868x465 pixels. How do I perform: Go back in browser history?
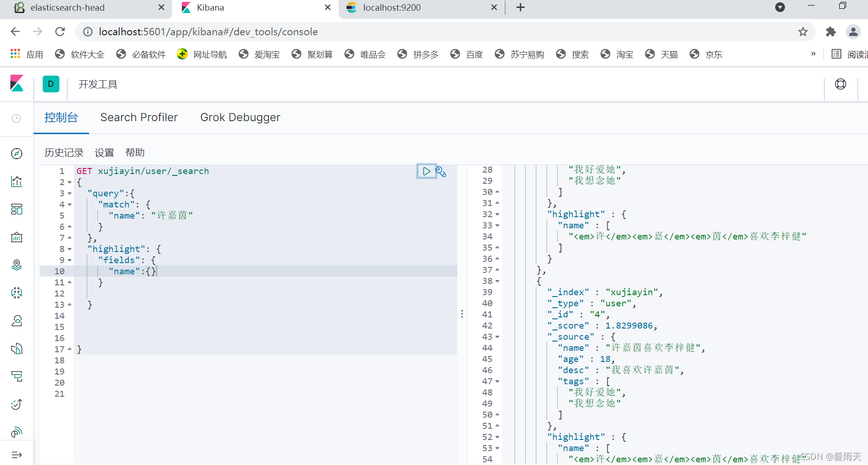tap(15, 32)
